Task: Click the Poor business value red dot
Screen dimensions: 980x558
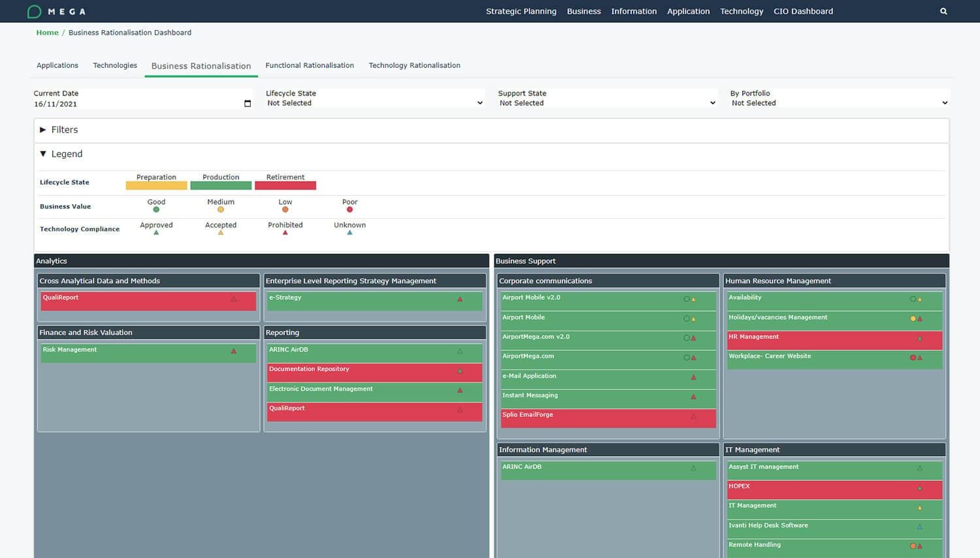Action: (350, 210)
